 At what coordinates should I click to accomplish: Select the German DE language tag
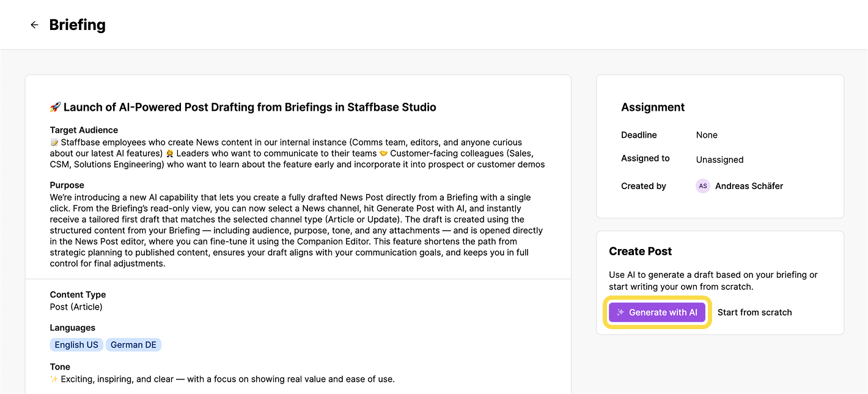(133, 344)
